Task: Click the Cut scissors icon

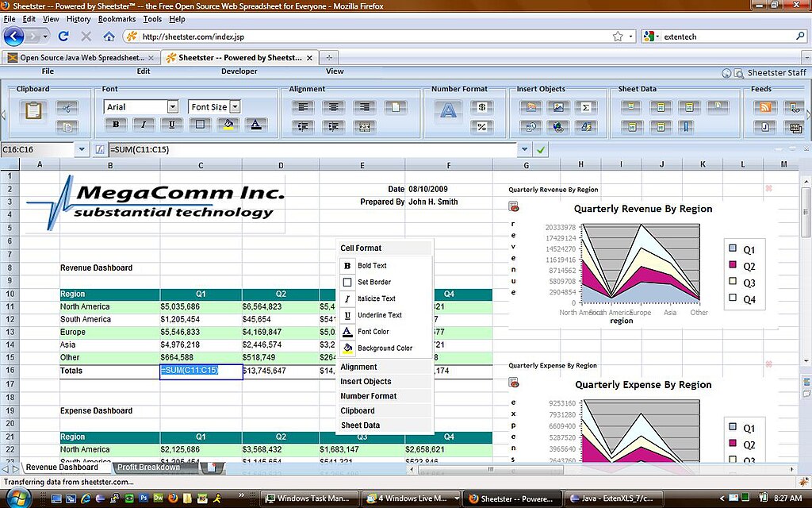Action: pyautogui.click(x=67, y=107)
